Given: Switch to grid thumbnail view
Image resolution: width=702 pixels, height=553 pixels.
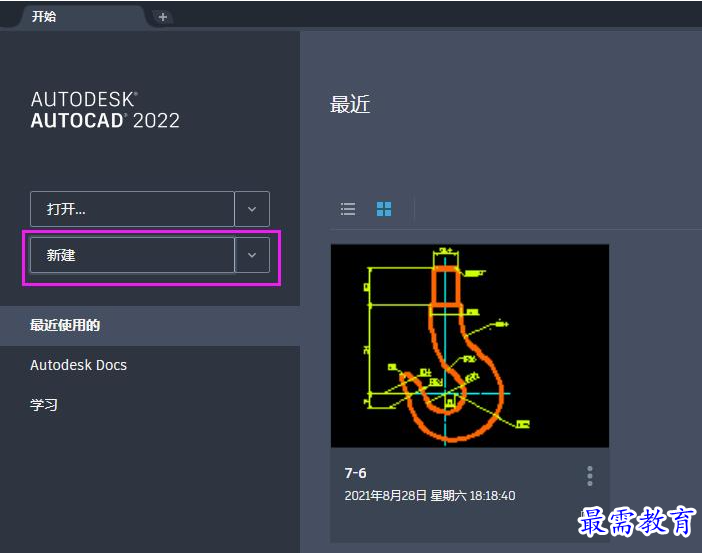Looking at the screenshot, I should (x=384, y=209).
